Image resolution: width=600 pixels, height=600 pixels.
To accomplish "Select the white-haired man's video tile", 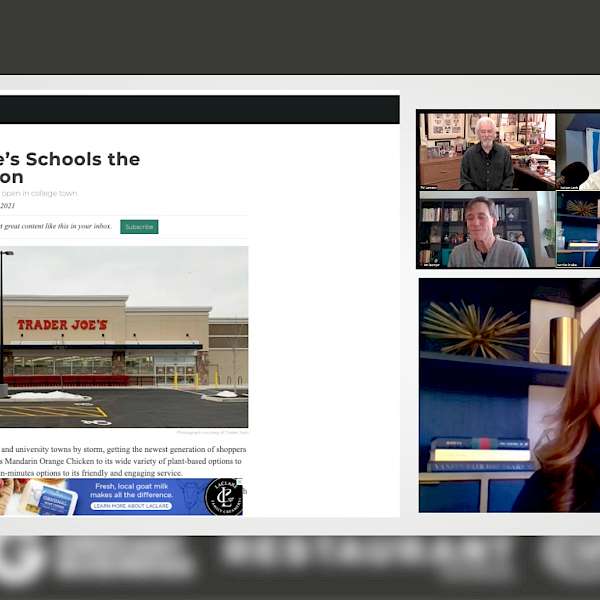I will click(487, 151).
